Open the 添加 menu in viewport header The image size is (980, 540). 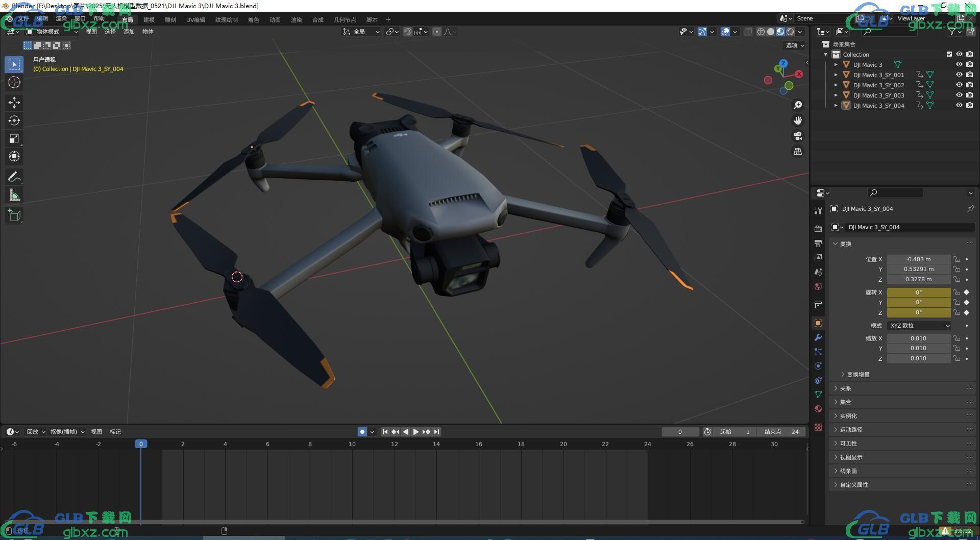129,32
